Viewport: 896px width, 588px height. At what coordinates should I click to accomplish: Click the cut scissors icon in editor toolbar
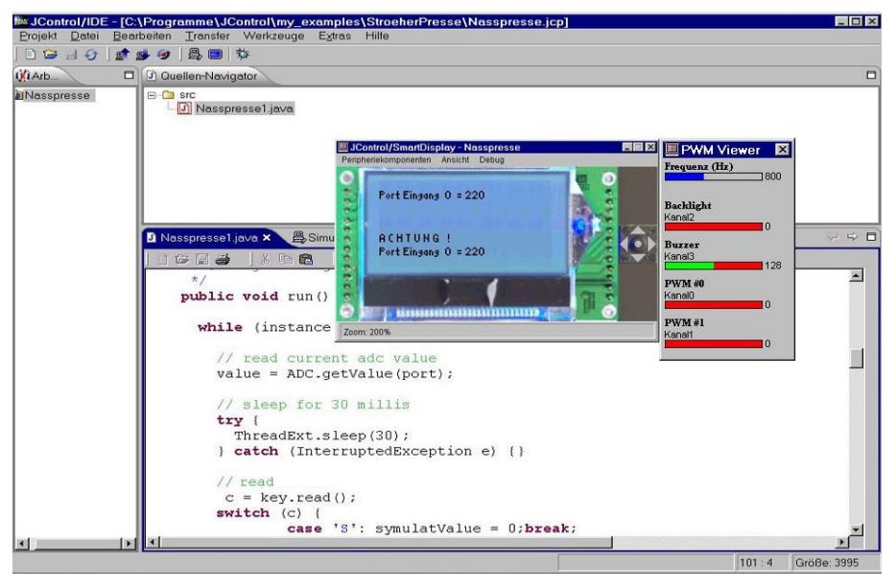click(x=266, y=257)
